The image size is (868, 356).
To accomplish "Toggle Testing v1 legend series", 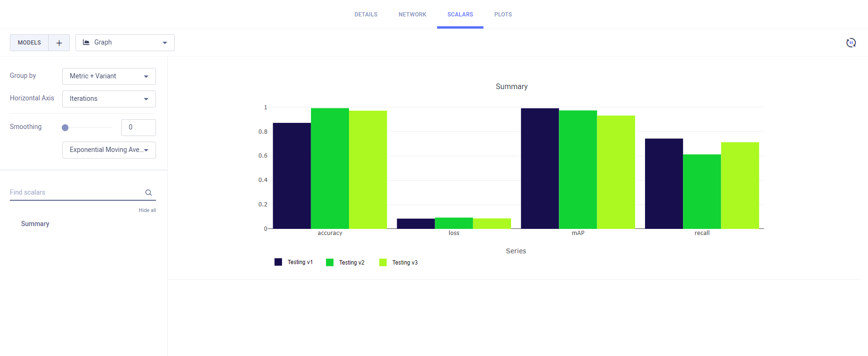I will point(294,262).
